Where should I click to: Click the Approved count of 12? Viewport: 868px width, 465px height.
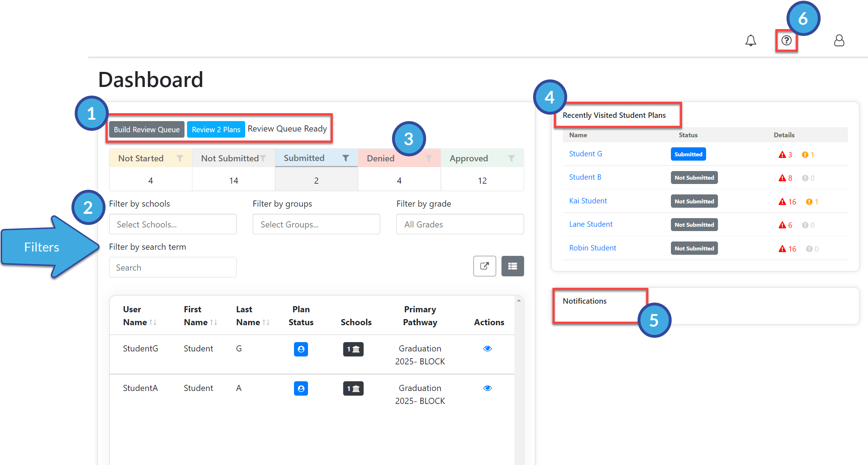(482, 180)
